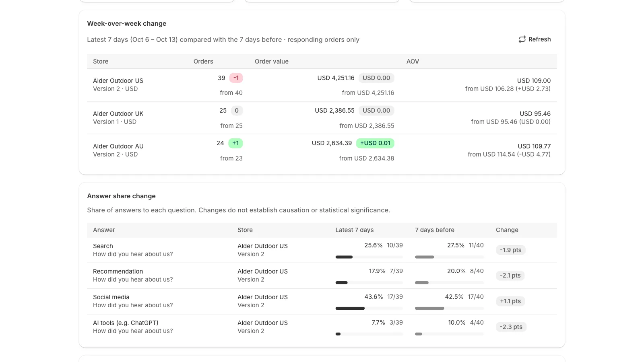Image resolution: width=644 pixels, height=362 pixels.
Task: Click 'from USD 2,634.38' text
Action: click(x=367, y=158)
